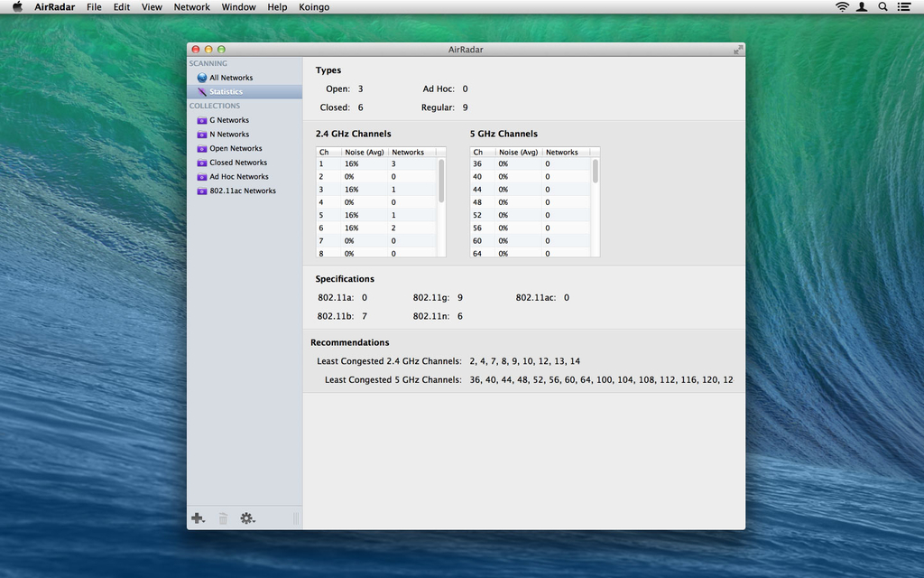Image resolution: width=924 pixels, height=578 pixels.
Task: Toggle full screen mode for AirRadar window
Action: coord(737,50)
